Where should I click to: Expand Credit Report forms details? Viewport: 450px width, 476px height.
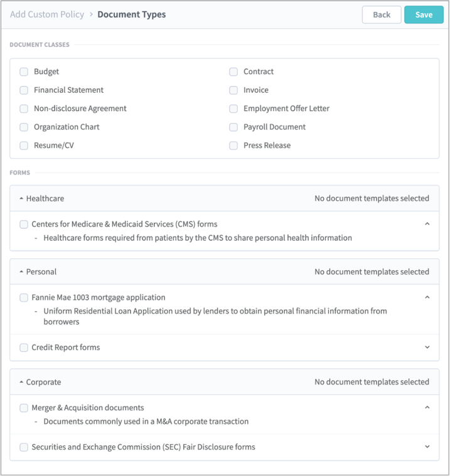click(427, 347)
